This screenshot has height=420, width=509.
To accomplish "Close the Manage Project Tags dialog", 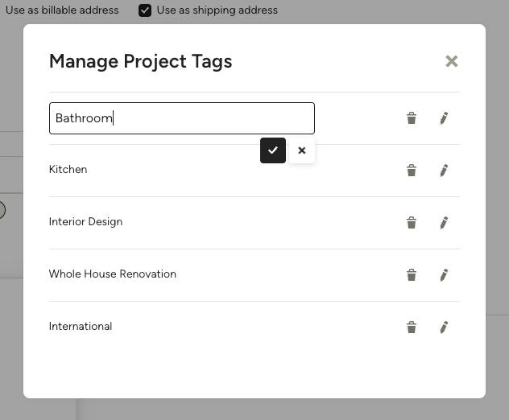I will [451, 61].
